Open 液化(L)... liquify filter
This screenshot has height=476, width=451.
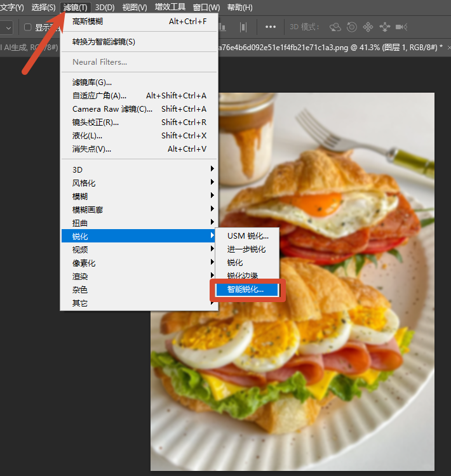point(140,136)
